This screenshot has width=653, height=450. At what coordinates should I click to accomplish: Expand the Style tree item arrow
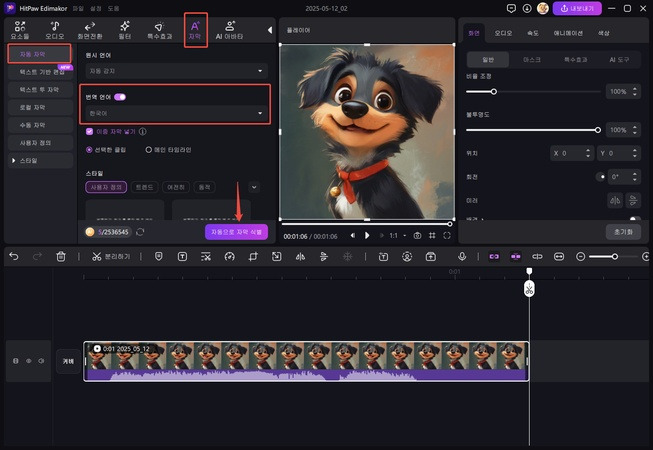point(14,160)
